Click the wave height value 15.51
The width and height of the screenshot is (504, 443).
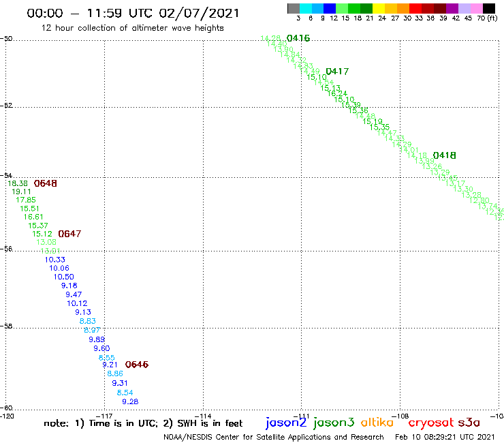tap(29, 209)
